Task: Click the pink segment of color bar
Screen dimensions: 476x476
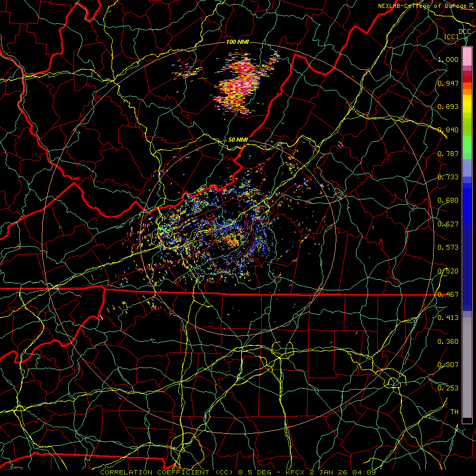Action: tap(467, 57)
